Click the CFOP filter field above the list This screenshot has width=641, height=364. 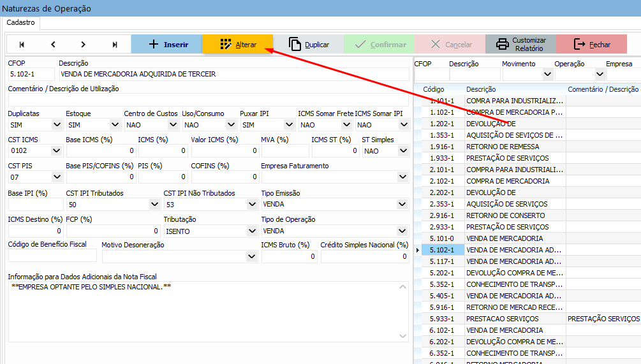click(431, 75)
